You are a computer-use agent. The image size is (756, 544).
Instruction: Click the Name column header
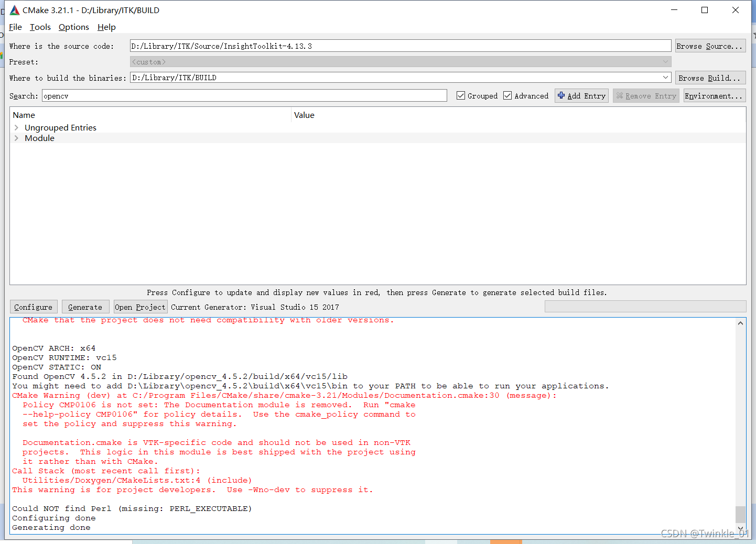[x=150, y=115]
